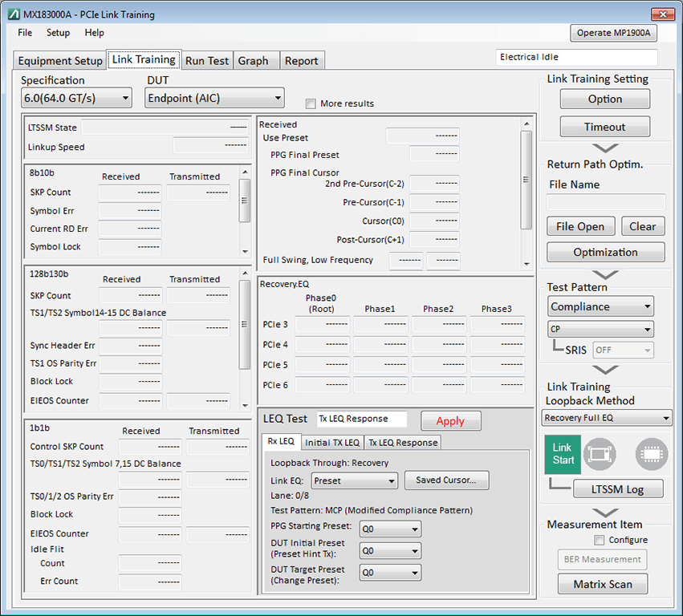Open the Specification dropdown showing 6.0(64.0 GT/s)

[x=76, y=99]
